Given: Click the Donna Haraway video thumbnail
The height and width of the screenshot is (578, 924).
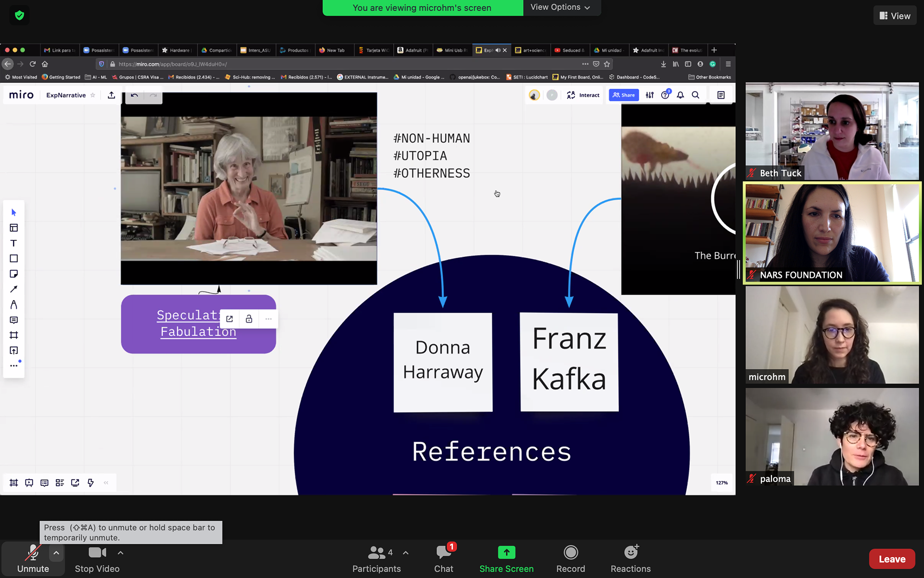Looking at the screenshot, I should click(249, 188).
